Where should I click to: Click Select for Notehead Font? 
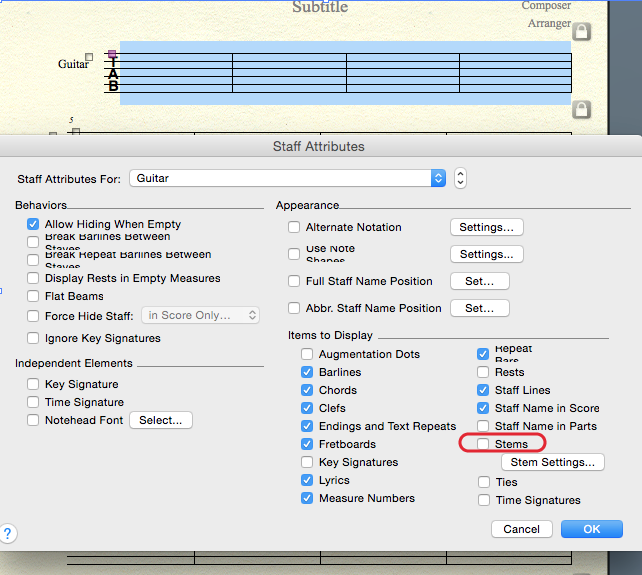tap(160, 420)
